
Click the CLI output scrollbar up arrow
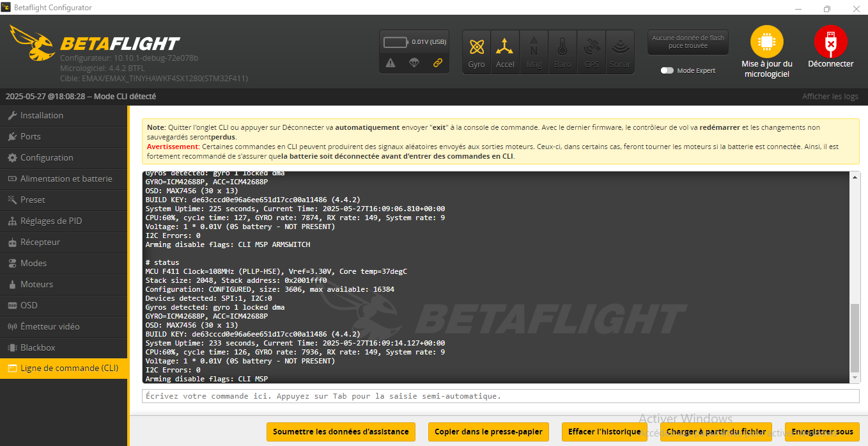point(855,177)
